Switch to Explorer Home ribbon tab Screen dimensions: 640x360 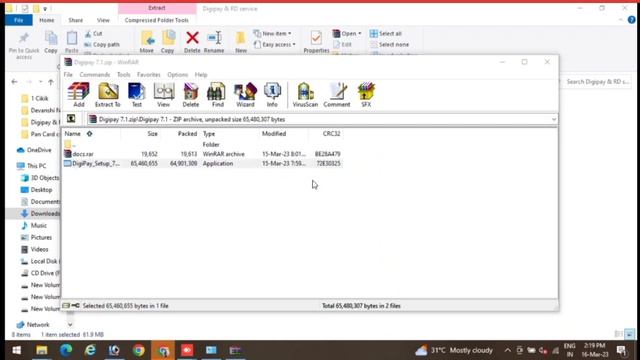click(47, 20)
